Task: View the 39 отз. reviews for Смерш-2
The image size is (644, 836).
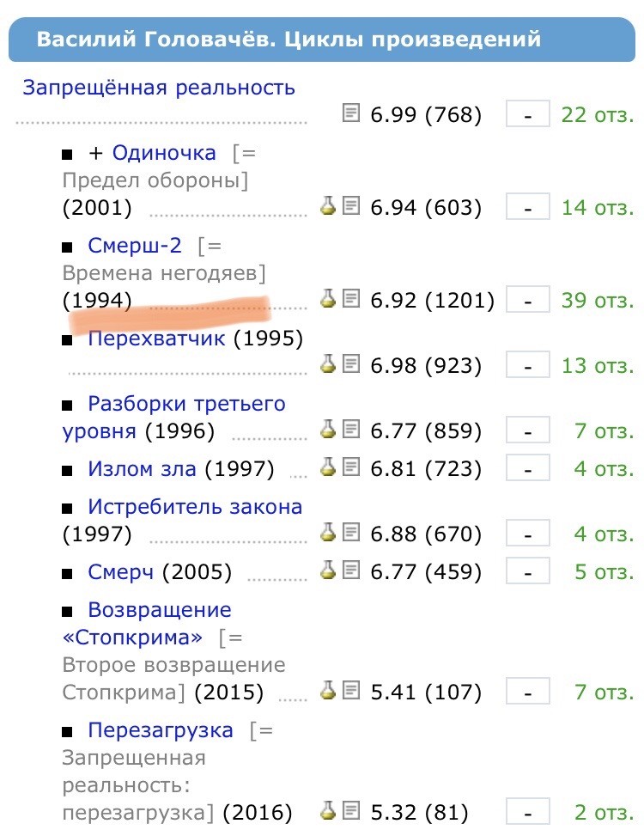Action: point(598,300)
